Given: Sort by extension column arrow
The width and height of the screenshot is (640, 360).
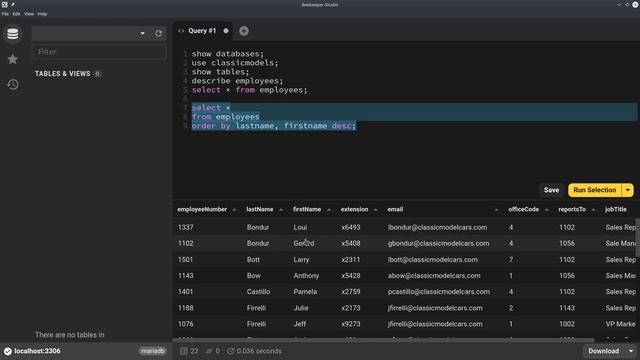Looking at the screenshot, I should 376,210.
